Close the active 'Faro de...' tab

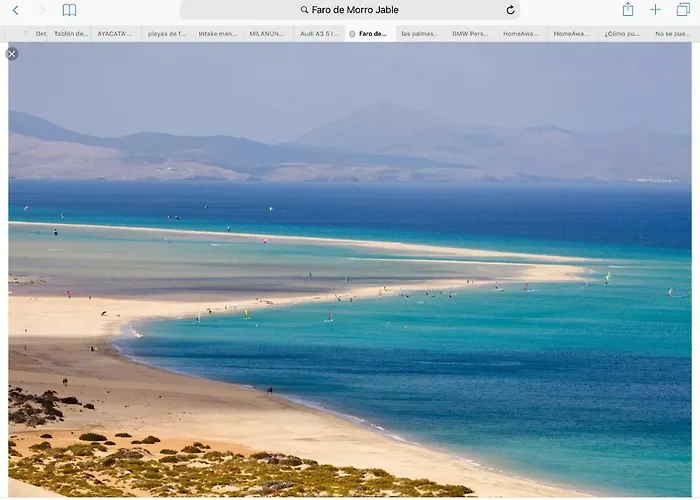coord(352,33)
